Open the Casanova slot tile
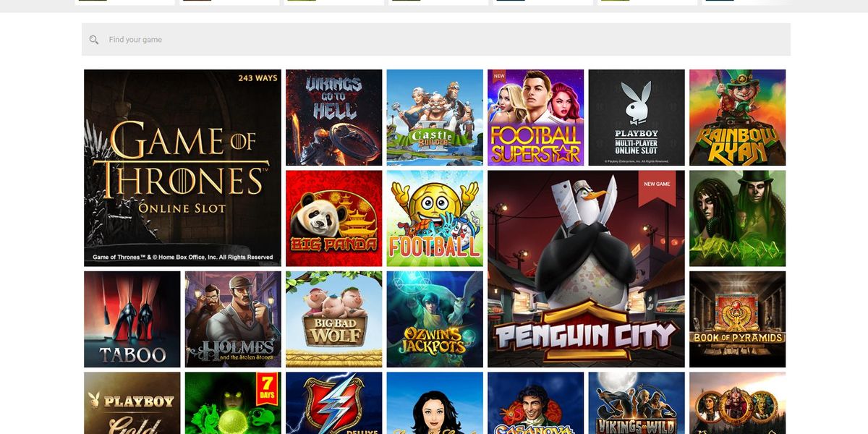Viewport: 868px width, 434px height. [x=536, y=403]
